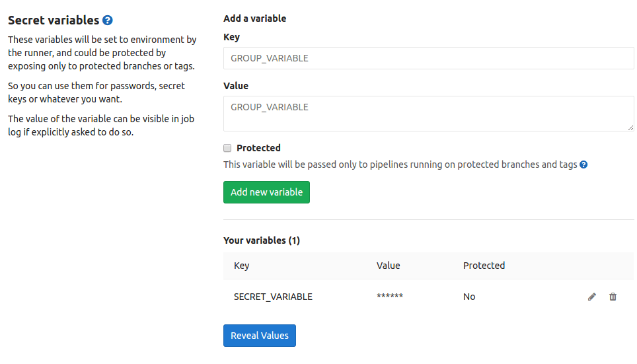Click the Key column header

click(x=242, y=266)
